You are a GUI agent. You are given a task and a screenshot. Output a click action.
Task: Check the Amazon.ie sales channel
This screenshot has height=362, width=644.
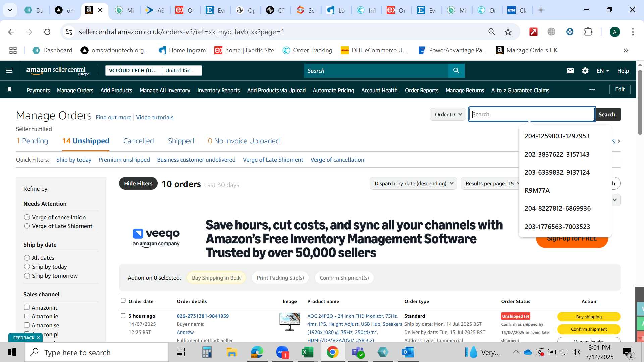[x=27, y=316]
